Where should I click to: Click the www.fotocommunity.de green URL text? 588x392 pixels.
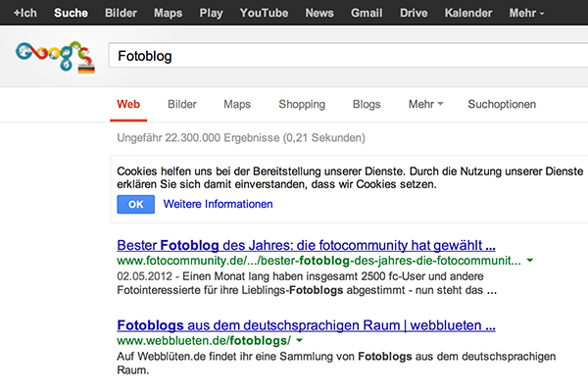click(x=318, y=261)
